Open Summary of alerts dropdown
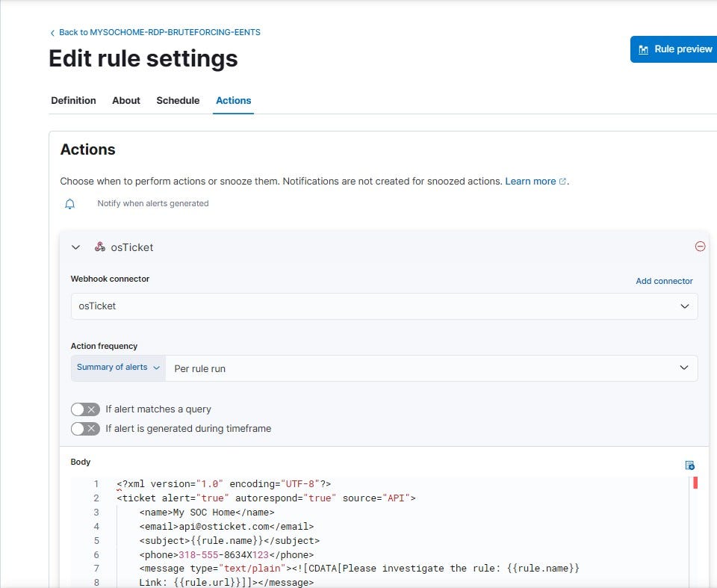Screen dimensions: 717x588 [118, 368]
